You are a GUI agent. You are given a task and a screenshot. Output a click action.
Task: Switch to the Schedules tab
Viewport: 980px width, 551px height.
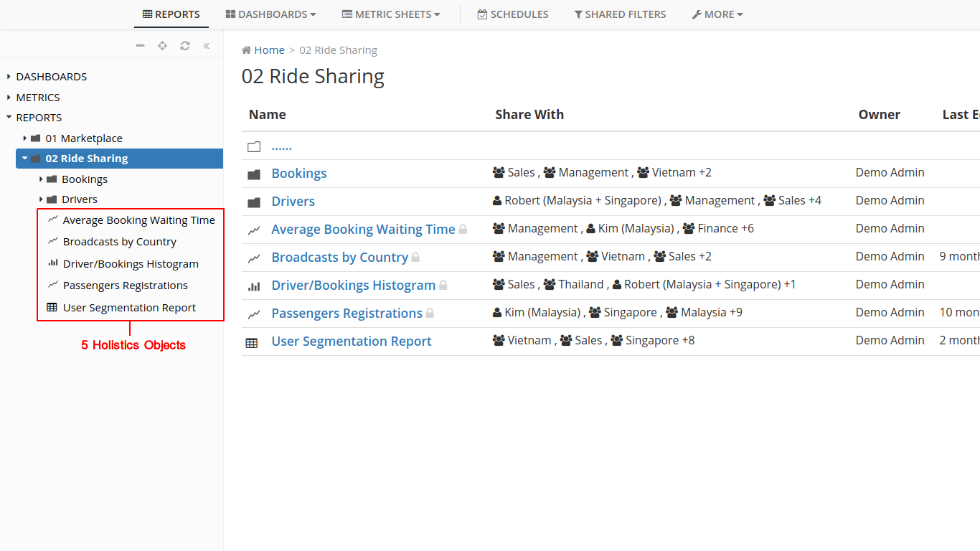coord(513,14)
